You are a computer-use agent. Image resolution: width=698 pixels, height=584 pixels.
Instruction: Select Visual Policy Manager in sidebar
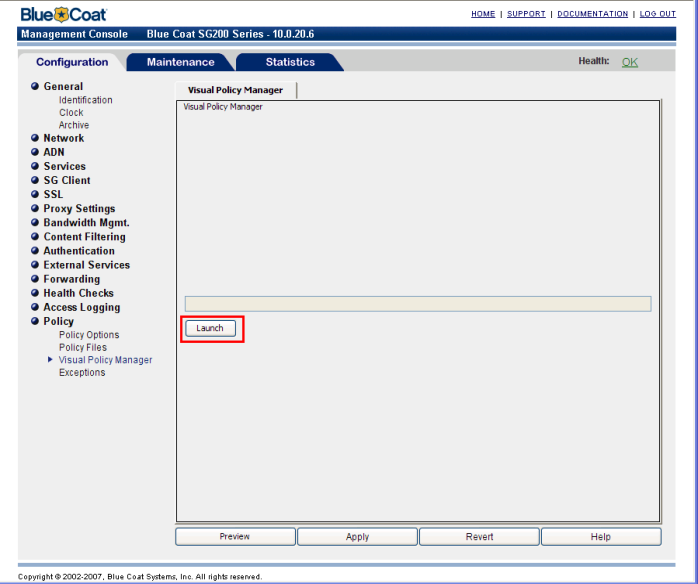(106, 360)
